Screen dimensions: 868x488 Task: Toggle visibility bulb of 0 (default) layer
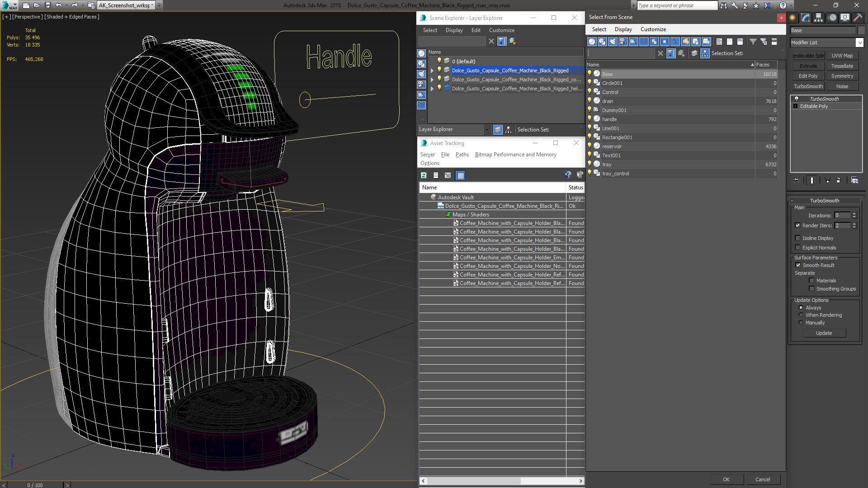coord(439,61)
